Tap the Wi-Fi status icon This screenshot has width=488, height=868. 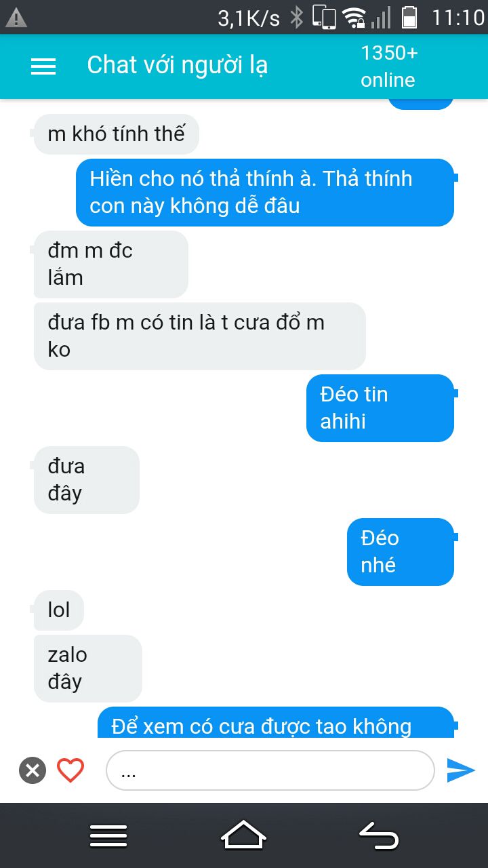[354, 18]
